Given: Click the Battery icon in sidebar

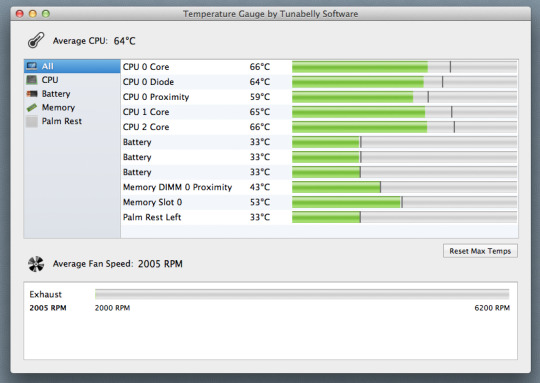Looking at the screenshot, I should tap(32, 94).
